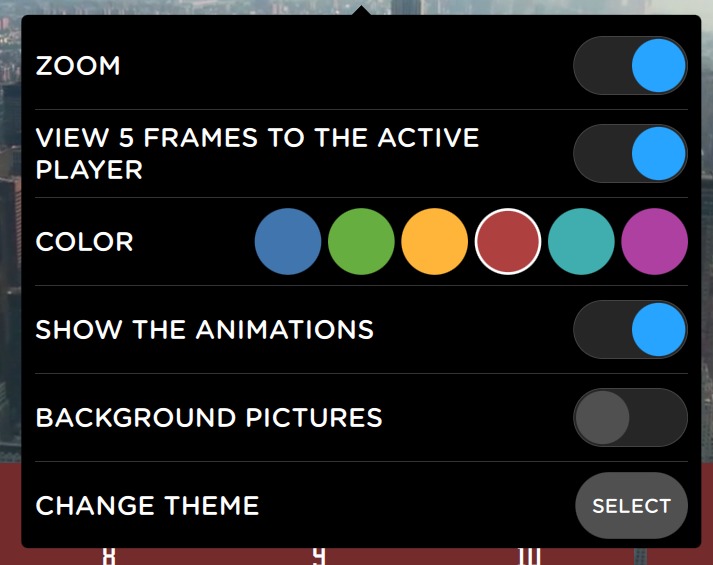
Task: Apply the purple color swatch
Action: click(x=655, y=242)
